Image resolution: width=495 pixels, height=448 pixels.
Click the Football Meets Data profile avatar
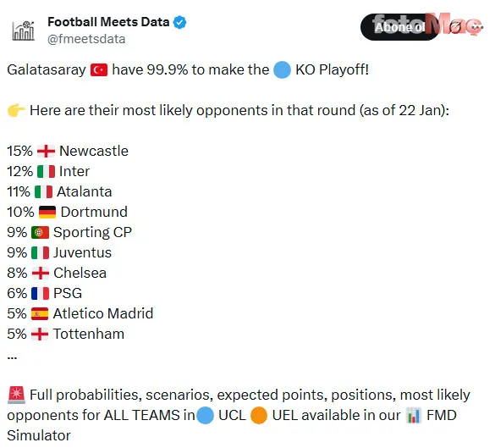pyautogui.click(x=23, y=30)
